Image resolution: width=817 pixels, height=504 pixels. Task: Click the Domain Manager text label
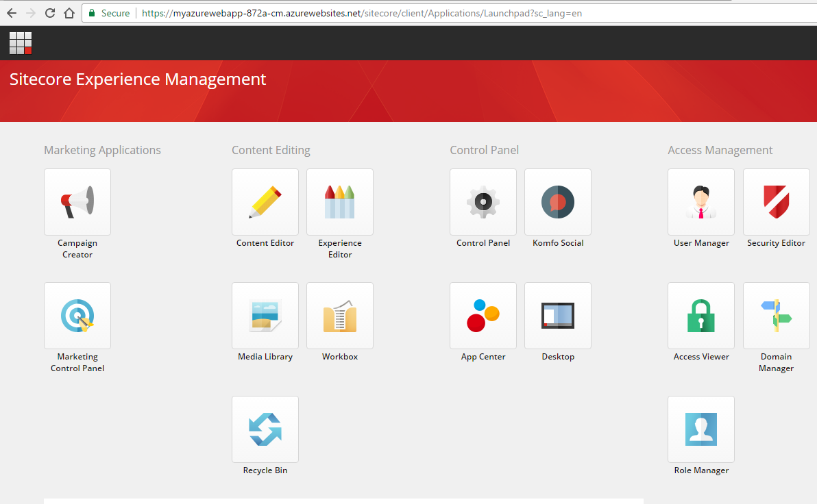coord(776,362)
